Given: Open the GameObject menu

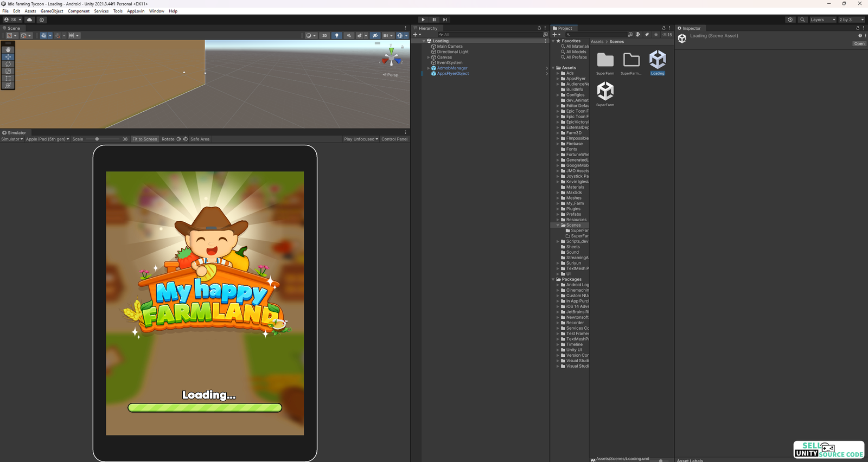Looking at the screenshot, I should [x=52, y=11].
